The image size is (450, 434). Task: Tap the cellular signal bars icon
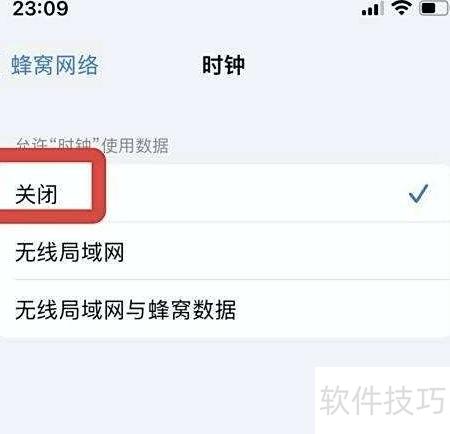click(372, 9)
